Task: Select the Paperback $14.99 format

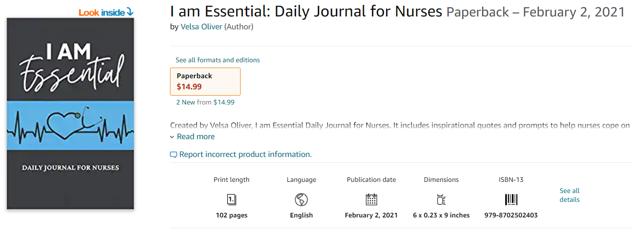Action: click(x=205, y=81)
